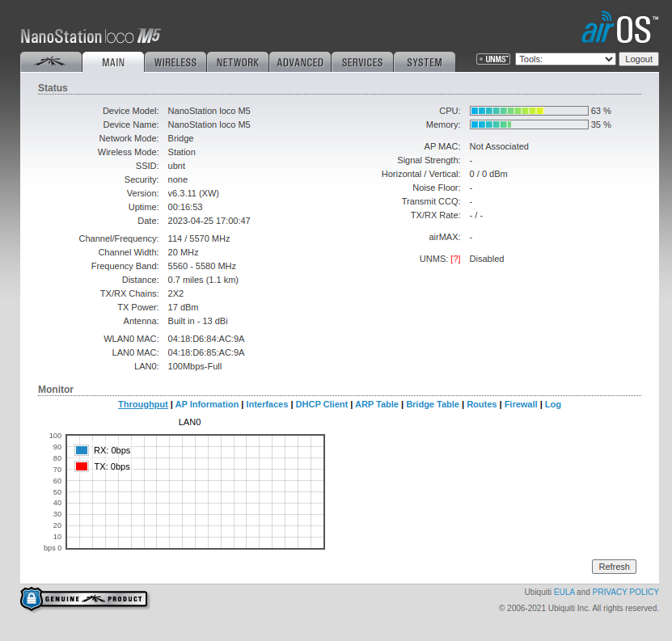Image resolution: width=672 pixels, height=641 pixels.
Task: View the Routes monitor
Action: pyautogui.click(x=482, y=404)
